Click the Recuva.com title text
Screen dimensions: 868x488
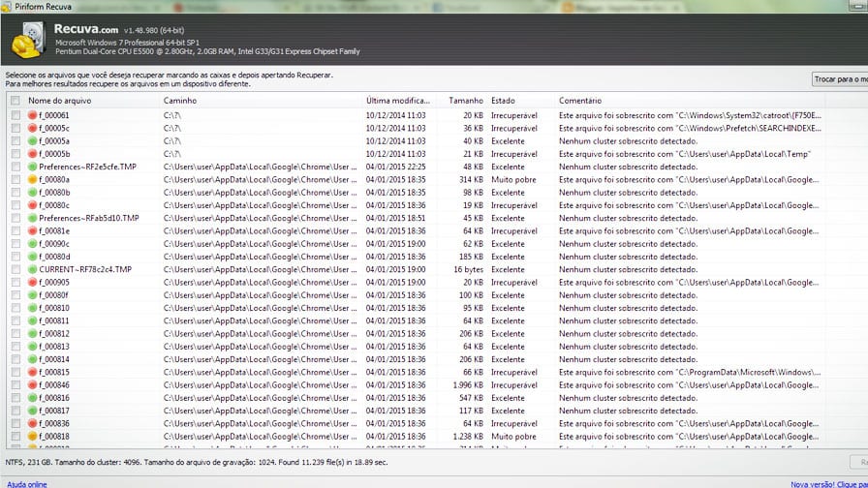[86, 29]
